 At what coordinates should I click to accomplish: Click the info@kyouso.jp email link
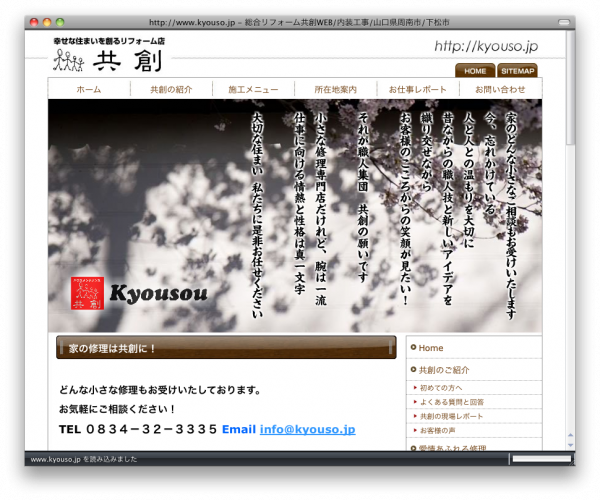(x=308, y=429)
